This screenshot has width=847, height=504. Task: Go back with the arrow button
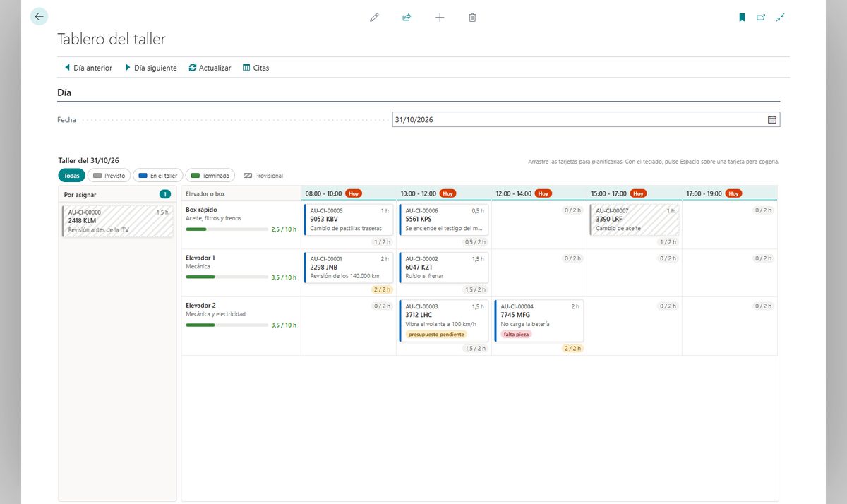[39, 17]
